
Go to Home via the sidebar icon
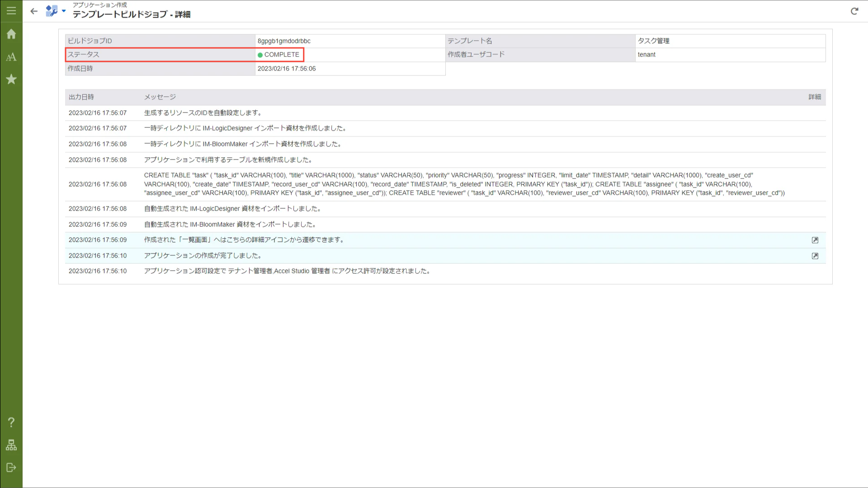(11, 34)
